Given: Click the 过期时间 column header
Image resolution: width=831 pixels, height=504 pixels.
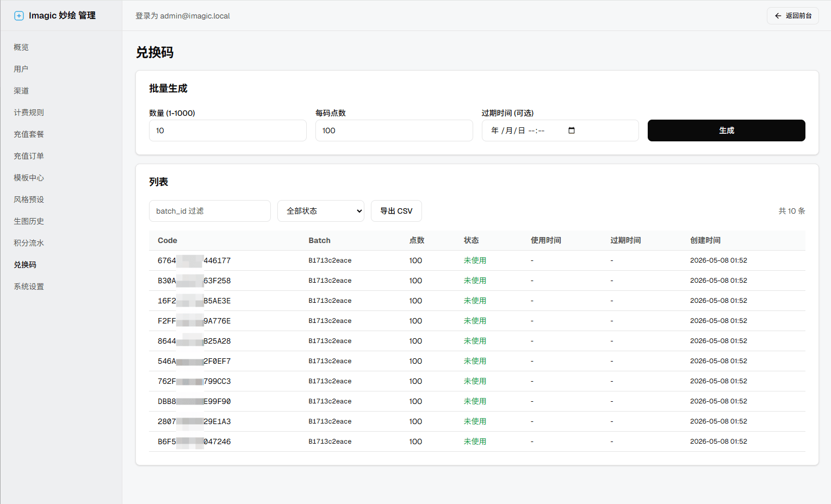Looking at the screenshot, I should click(625, 240).
